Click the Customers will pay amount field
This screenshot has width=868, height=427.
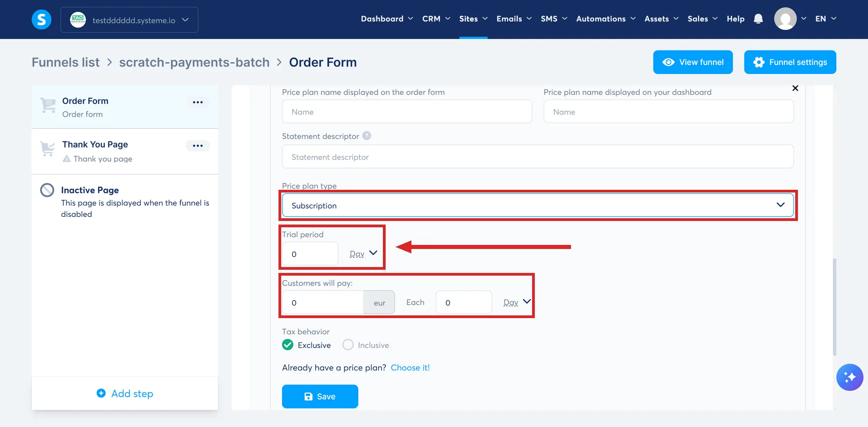coord(323,302)
